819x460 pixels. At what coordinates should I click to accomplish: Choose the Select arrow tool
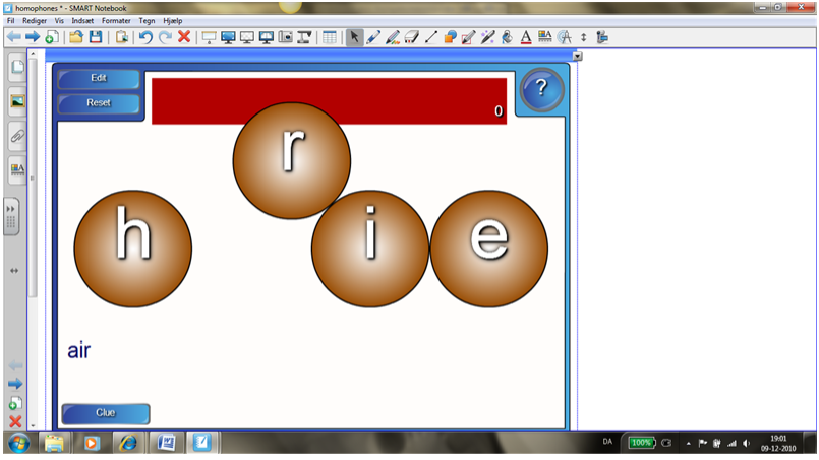click(x=354, y=37)
